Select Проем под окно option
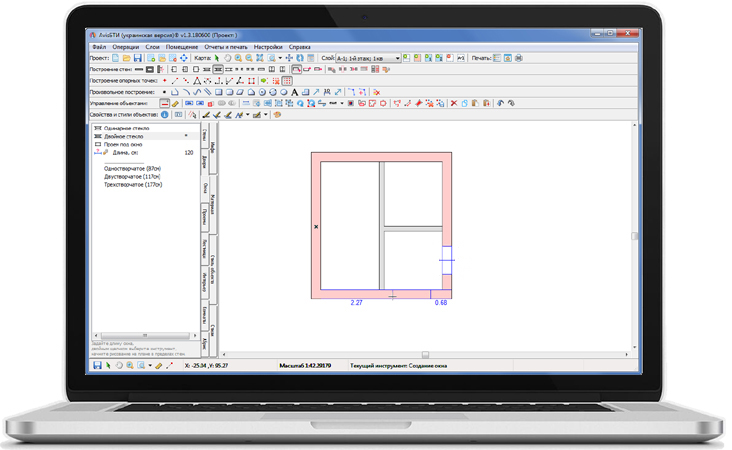This screenshot has width=732, height=450. 123,144
